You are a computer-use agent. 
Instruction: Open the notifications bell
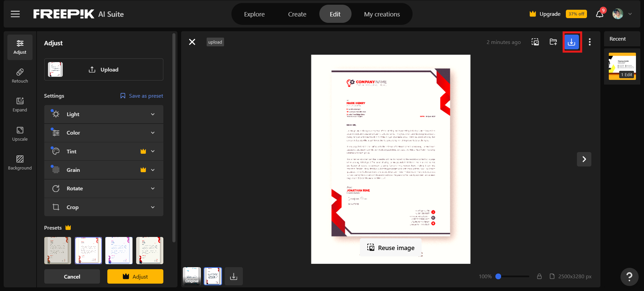[x=600, y=14]
